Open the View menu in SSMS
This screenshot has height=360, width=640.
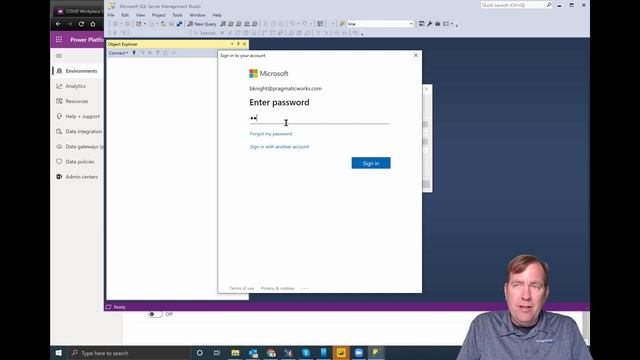140,15
